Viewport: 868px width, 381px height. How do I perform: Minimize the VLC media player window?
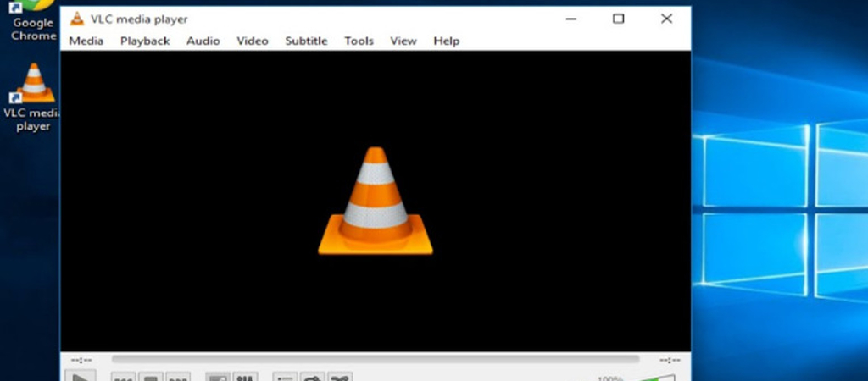tap(571, 19)
